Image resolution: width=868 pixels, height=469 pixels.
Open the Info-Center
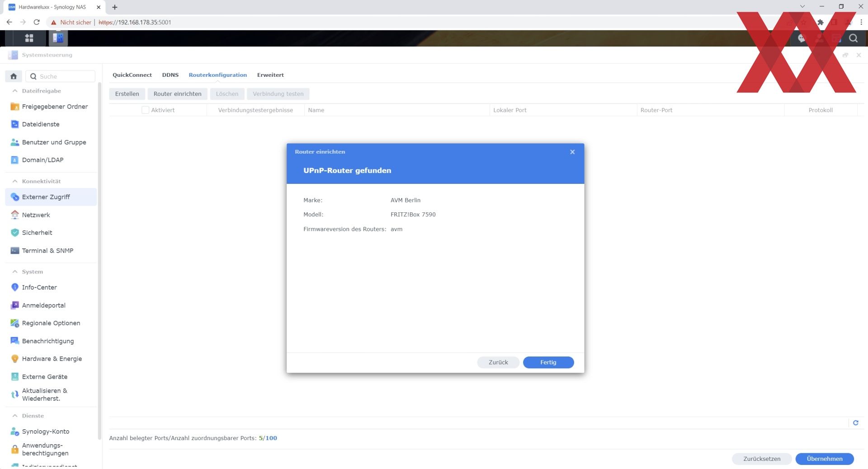51,287
